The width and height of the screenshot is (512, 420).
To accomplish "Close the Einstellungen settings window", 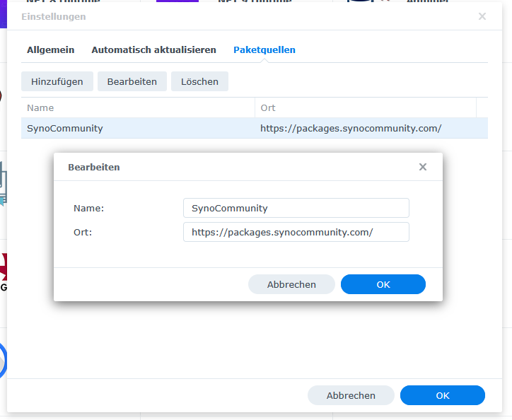I will pos(482,16).
